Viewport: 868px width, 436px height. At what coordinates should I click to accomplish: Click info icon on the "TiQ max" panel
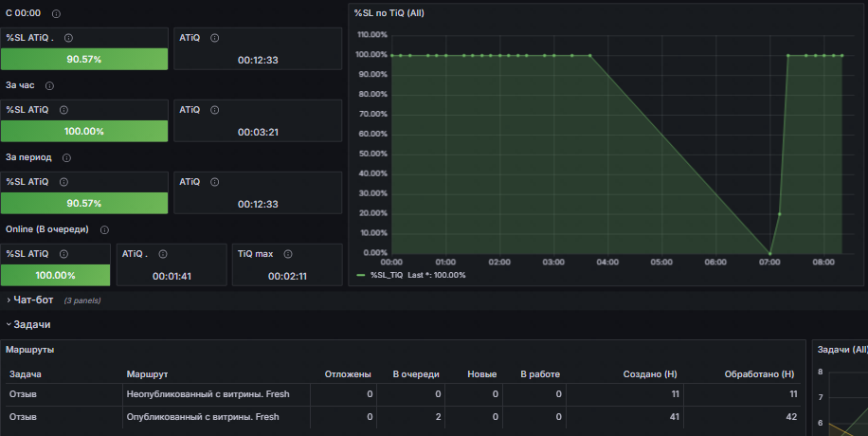point(288,254)
